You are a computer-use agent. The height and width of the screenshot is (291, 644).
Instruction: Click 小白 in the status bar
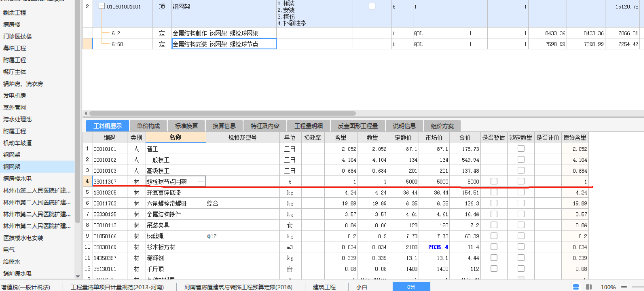pos(361,287)
